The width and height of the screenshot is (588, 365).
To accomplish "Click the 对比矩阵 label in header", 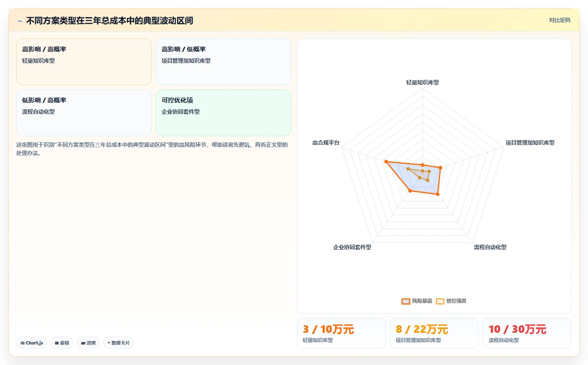I will pyautogui.click(x=560, y=20).
